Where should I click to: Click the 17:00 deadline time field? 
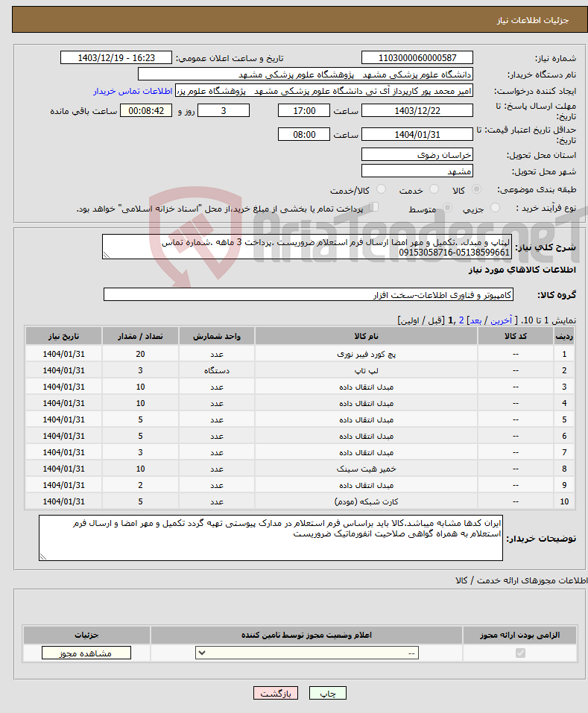pyautogui.click(x=304, y=110)
